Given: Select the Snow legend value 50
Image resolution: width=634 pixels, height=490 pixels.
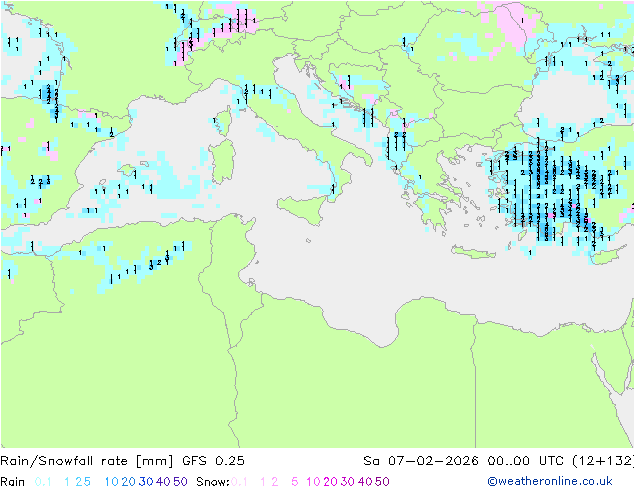Looking at the screenshot, I should coord(383,482).
